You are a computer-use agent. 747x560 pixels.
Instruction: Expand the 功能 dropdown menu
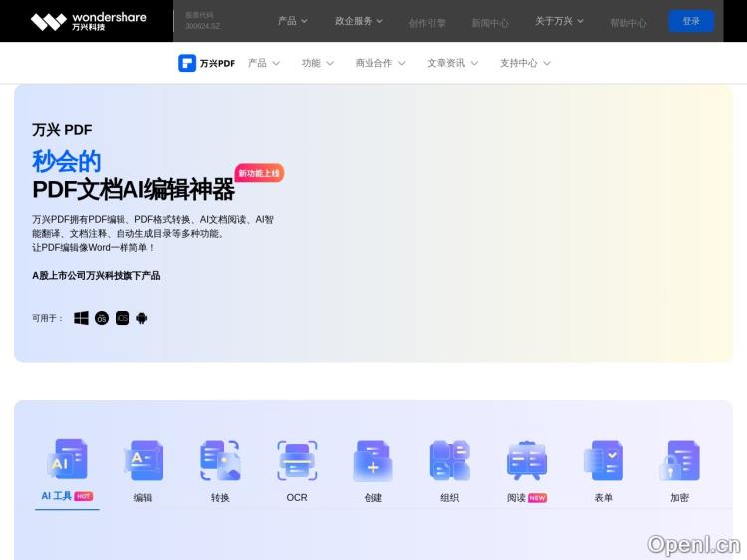click(x=318, y=63)
